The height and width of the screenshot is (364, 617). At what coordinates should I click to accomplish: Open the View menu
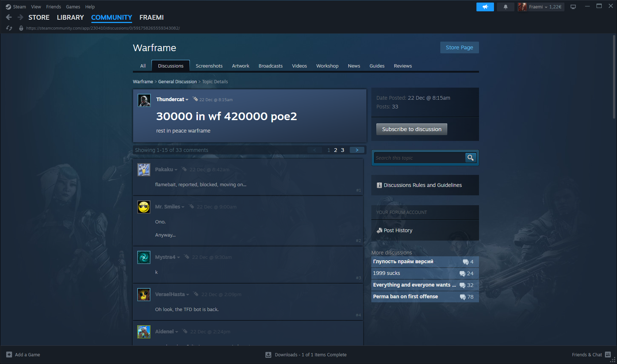click(x=36, y=7)
